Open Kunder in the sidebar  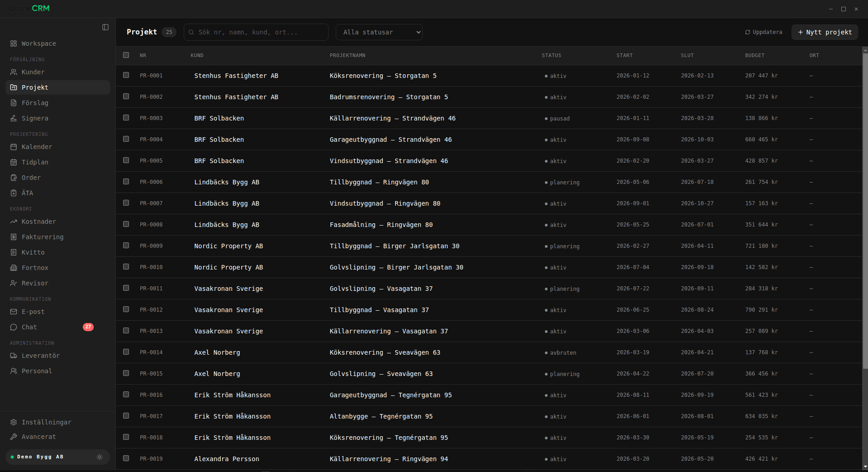(x=57, y=72)
